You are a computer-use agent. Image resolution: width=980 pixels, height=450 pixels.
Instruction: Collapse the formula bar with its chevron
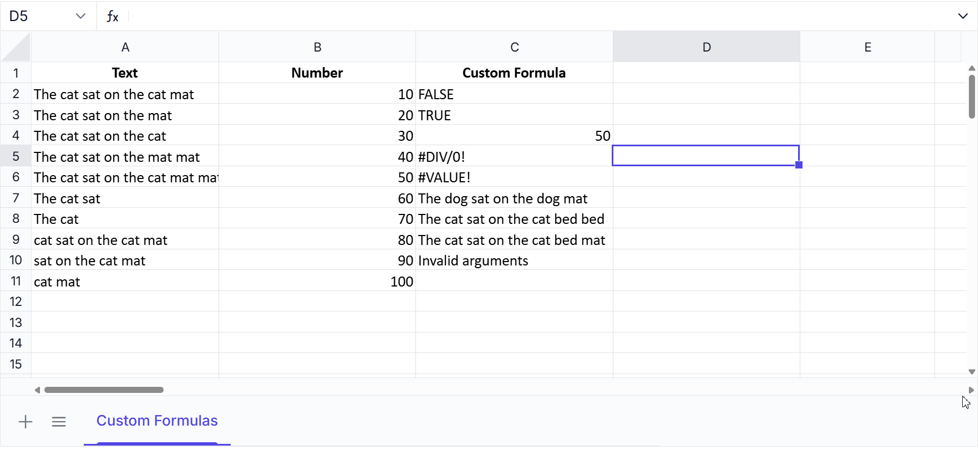click(x=964, y=16)
